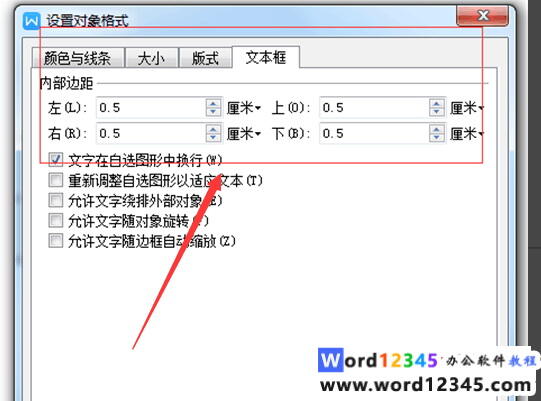Select the 文本框 tab

pos(266,57)
